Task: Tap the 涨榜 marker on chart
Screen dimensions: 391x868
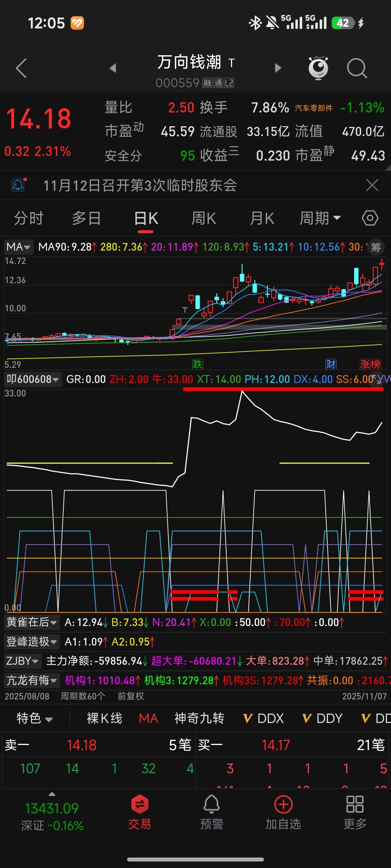Action: 370,364
